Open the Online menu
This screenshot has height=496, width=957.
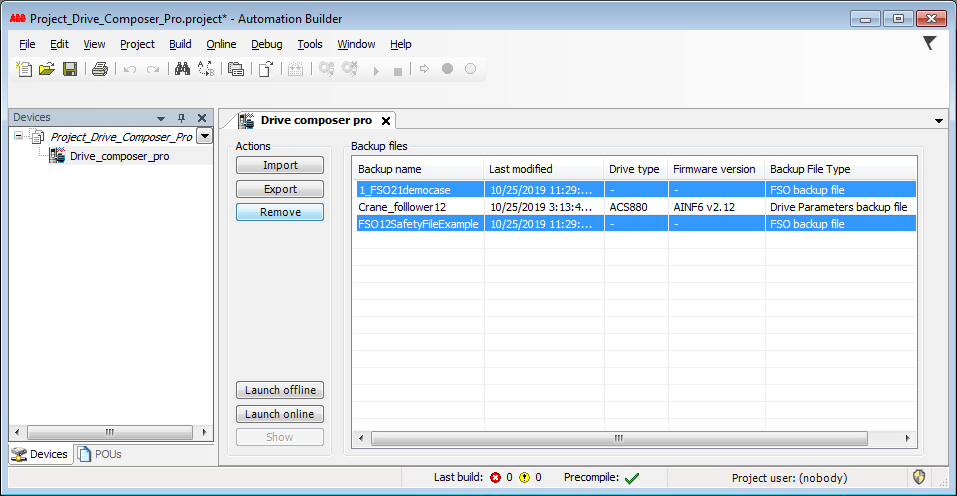(x=221, y=44)
